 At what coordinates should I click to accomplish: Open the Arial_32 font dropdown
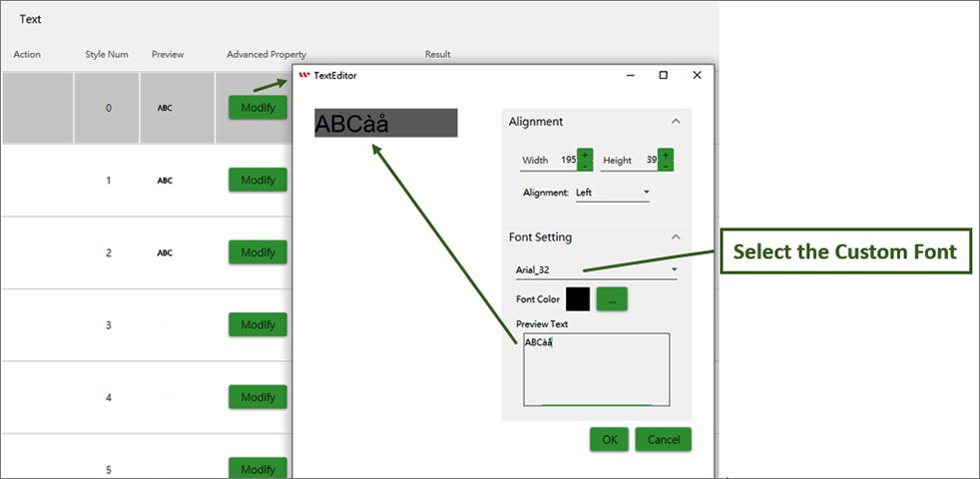point(596,270)
